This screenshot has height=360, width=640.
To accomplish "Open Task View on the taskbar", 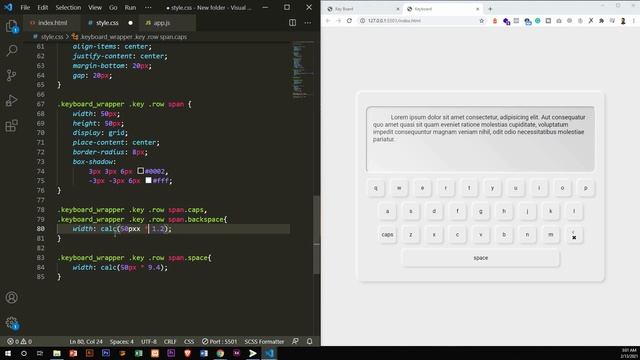I will coord(40,353).
